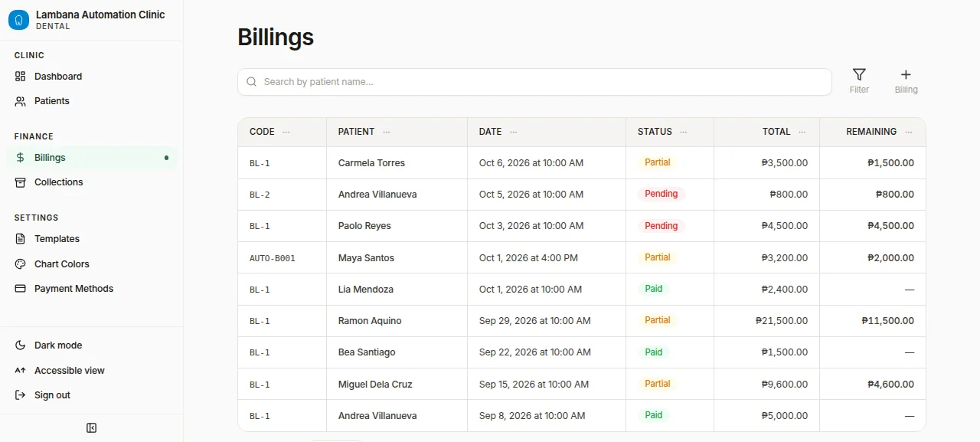This screenshot has width=980, height=442.
Task: Open the TOTAL column options menu
Action: tap(802, 132)
